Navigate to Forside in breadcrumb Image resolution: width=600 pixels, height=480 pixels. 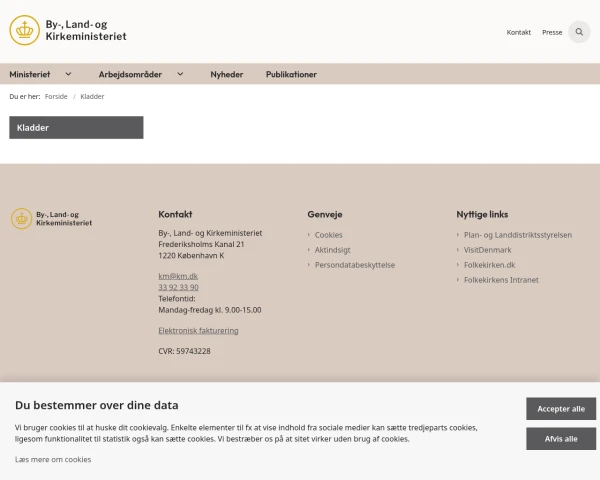[x=56, y=96]
